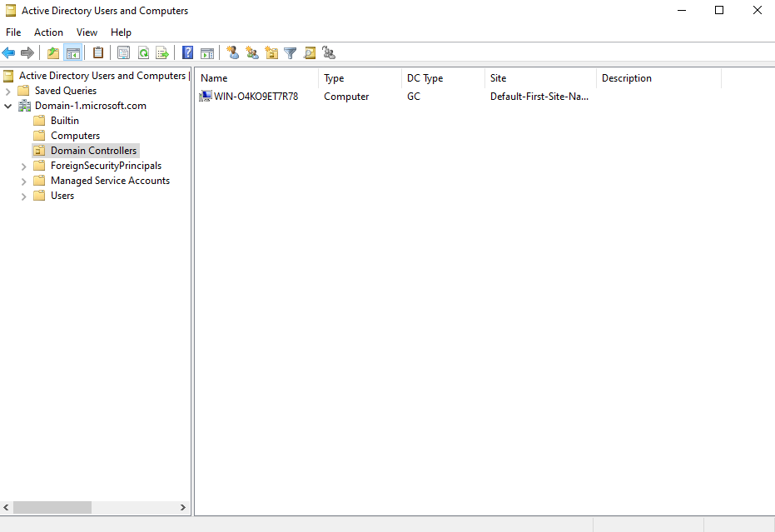Select the Create New User icon
Viewport: 775px width, 532px height.
tap(232, 52)
